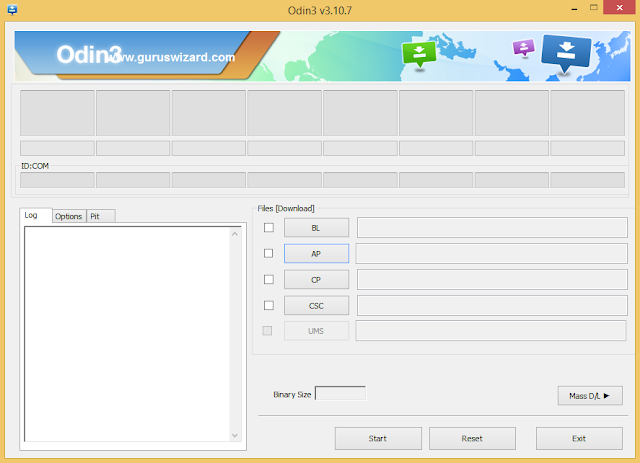Expand the Mass D/L arrow button
The image size is (640, 463).
point(590,396)
